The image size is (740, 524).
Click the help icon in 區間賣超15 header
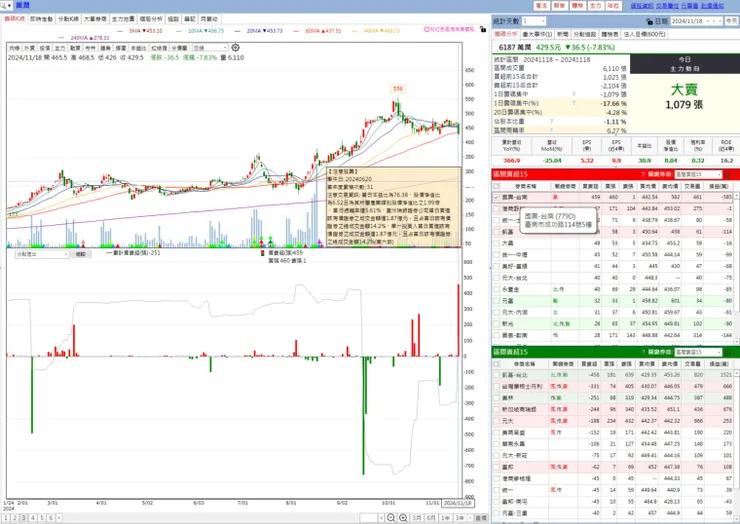click(x=643, y=352)
